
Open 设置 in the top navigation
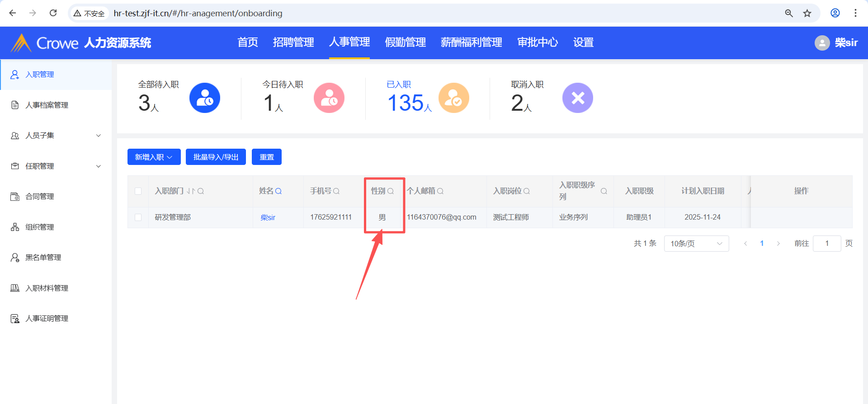pyautogui.click(x=583, y=42)
